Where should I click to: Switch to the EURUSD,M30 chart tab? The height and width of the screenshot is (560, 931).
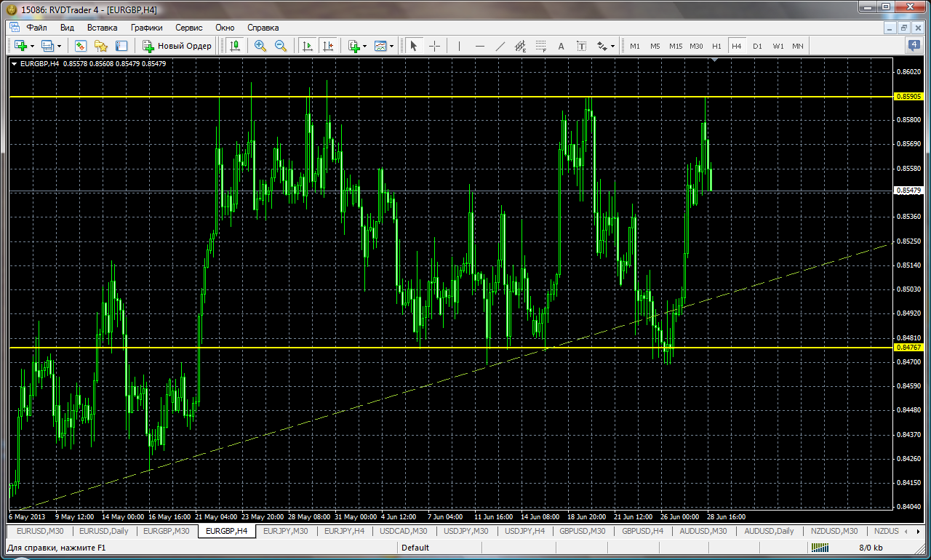40,531
